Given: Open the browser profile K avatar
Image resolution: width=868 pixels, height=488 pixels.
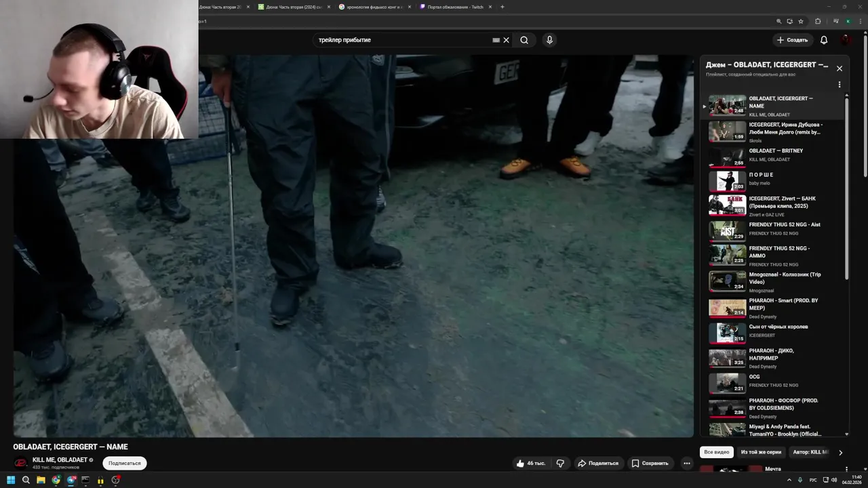Looking at the screenshot, I should point(848,21).
